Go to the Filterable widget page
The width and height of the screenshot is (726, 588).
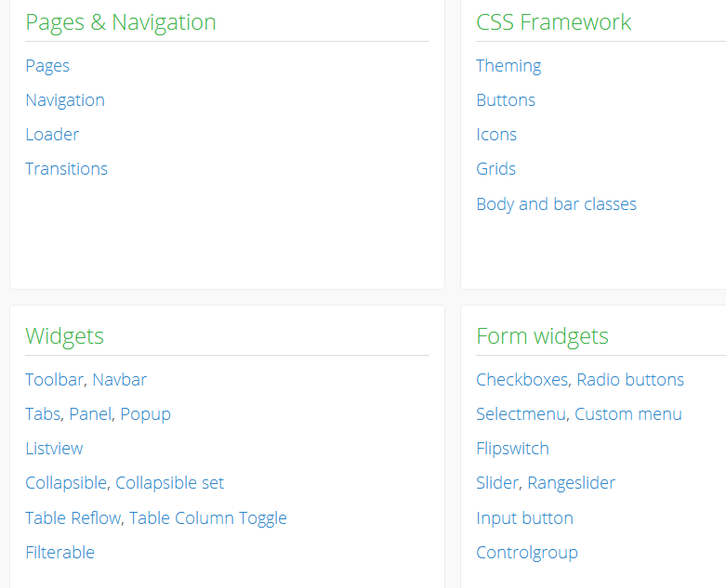click(59, 553)
